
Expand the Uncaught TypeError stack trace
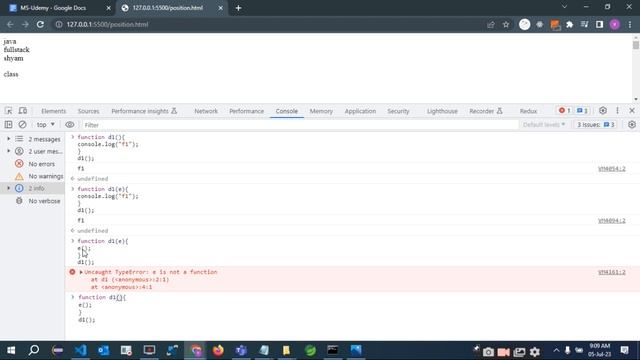click(x=81, y=272)
